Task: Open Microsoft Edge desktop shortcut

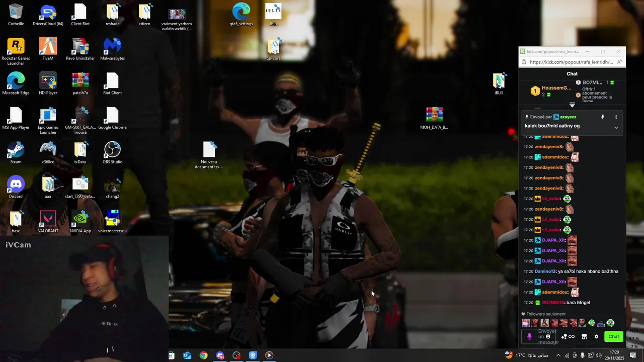Action: tap(16, 84)
